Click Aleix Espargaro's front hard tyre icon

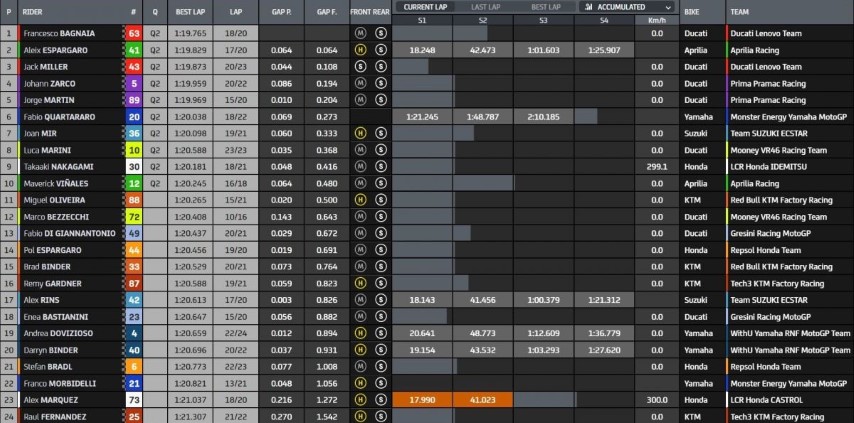pyautogui.click(x=361, y=49)
